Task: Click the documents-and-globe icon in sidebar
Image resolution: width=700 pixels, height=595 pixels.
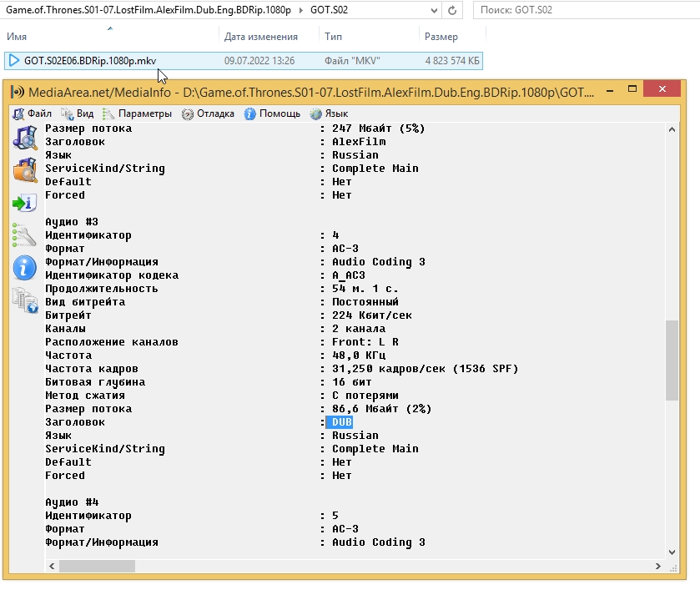Action: 24,300
